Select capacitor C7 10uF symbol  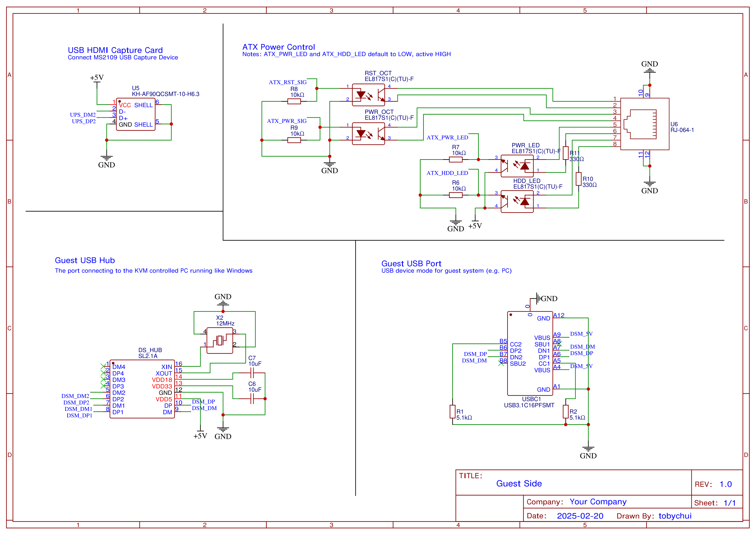pos(252,373)
